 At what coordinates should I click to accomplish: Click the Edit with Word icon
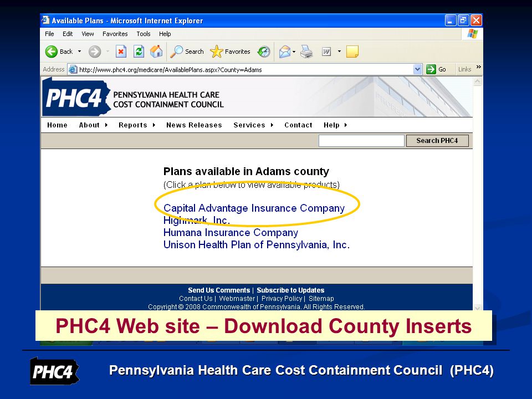pyautogui.click(x=326, y=52)
